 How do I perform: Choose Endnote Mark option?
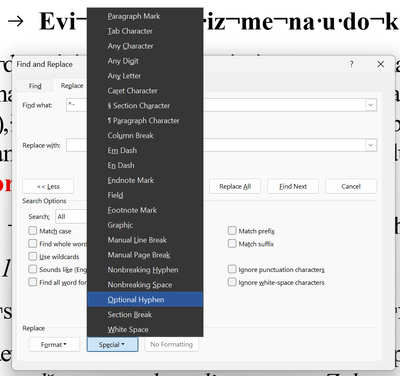(145, 180)
